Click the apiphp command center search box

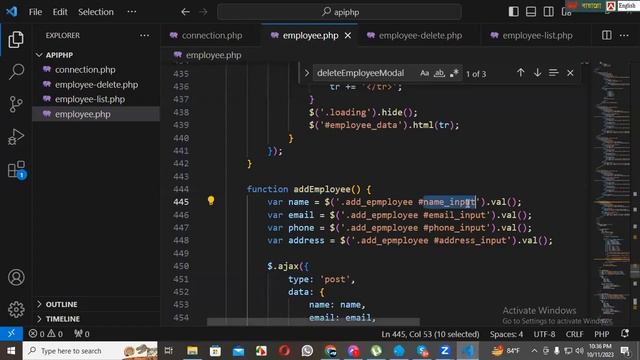point(340,12)
